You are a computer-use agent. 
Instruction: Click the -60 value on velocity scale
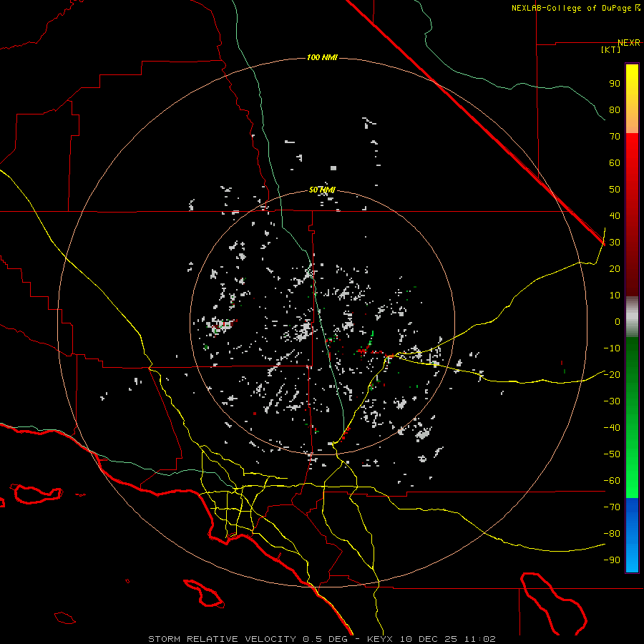612,481
